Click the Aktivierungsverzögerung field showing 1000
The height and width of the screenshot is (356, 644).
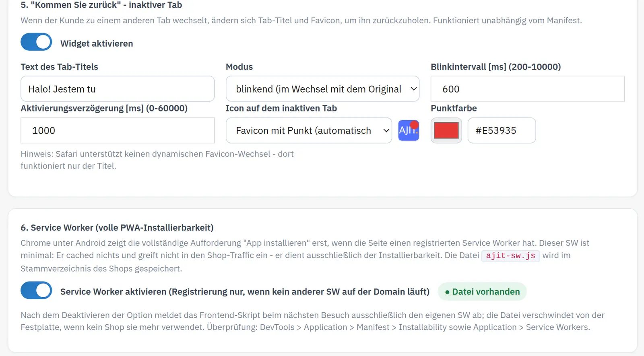coord(118,130)
